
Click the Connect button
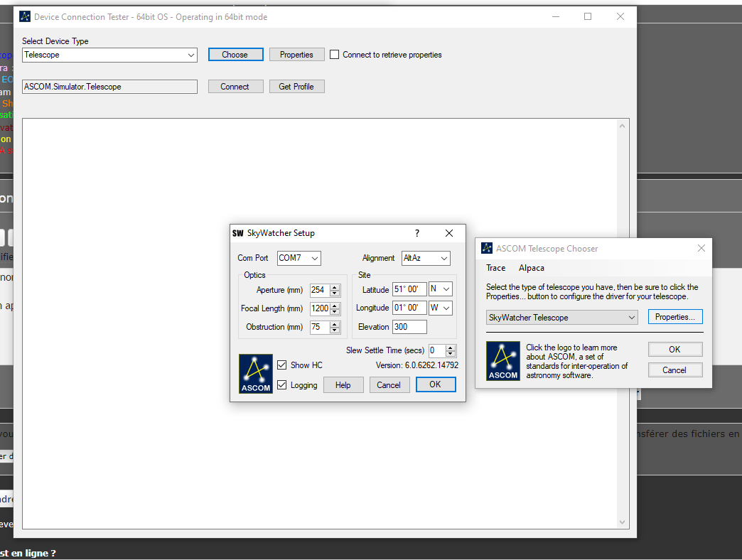pos(236,87)
